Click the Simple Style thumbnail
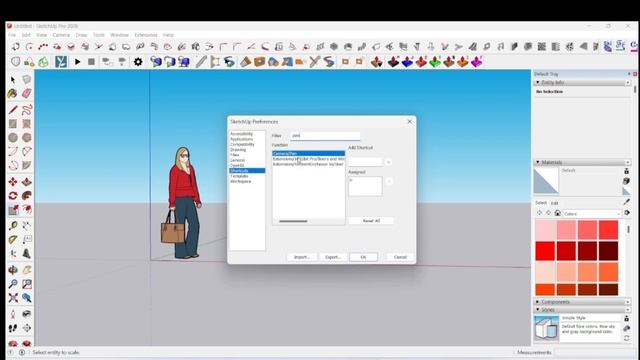 [546, 328]
